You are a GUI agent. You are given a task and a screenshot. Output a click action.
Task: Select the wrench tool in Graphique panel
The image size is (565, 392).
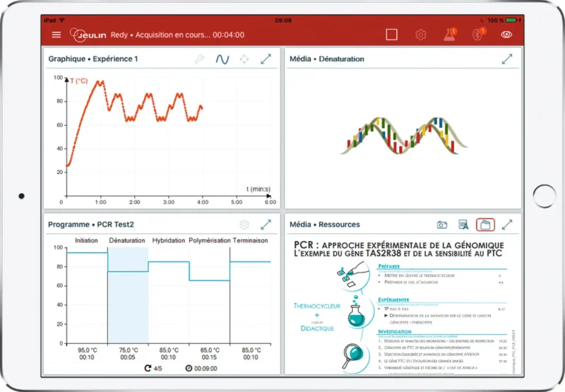[x=200, y=59]
